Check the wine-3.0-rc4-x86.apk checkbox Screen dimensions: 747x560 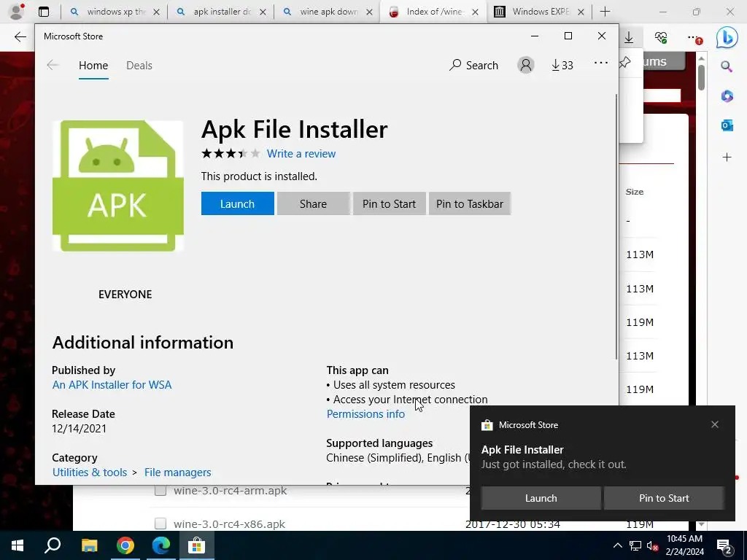[160, 524]
